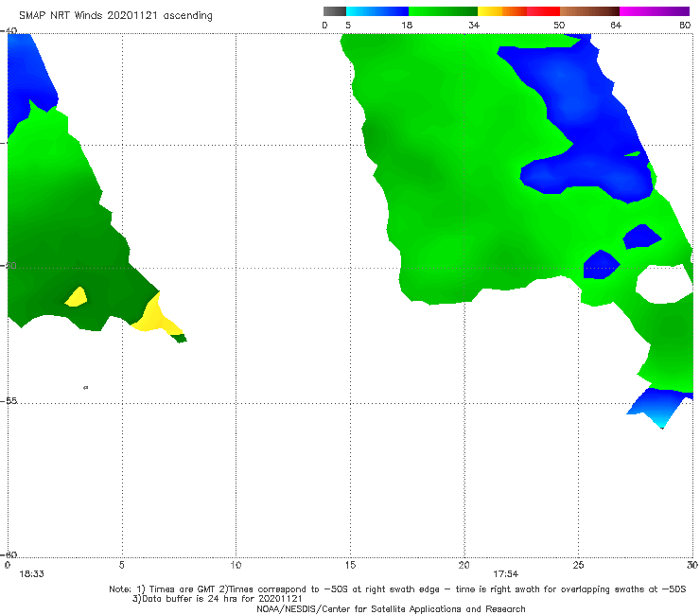Image resolution: width=700 pixels, height=615 pixels.
Task: Click the yellow-orange segment of the color bar
Action: [x=502, y=11]
